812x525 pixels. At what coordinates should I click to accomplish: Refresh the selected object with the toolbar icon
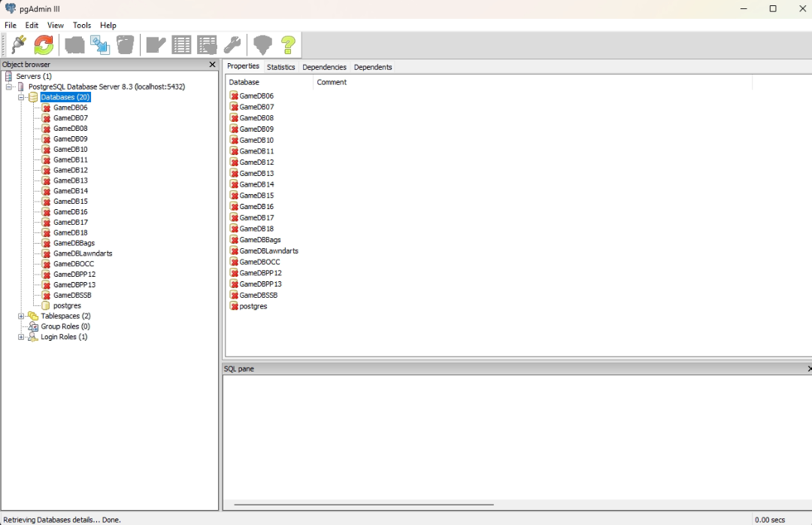[x=44, y=45]
